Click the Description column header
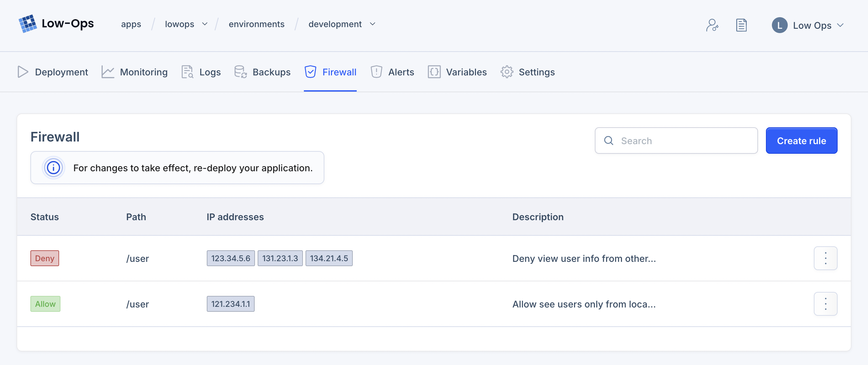This screenshot has width=868, height=365. 538,217
